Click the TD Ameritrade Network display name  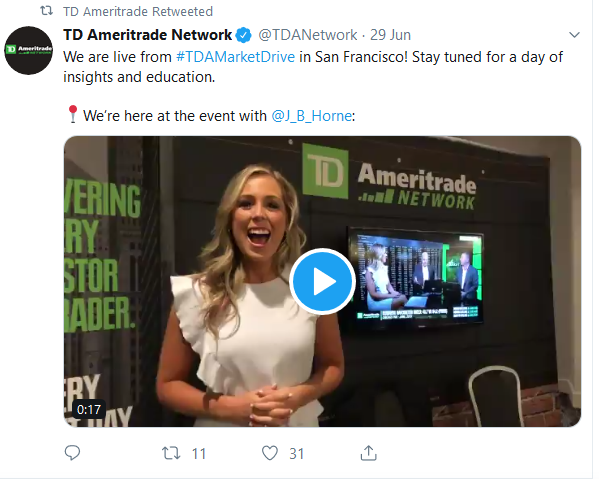click(x=147, y=35)
